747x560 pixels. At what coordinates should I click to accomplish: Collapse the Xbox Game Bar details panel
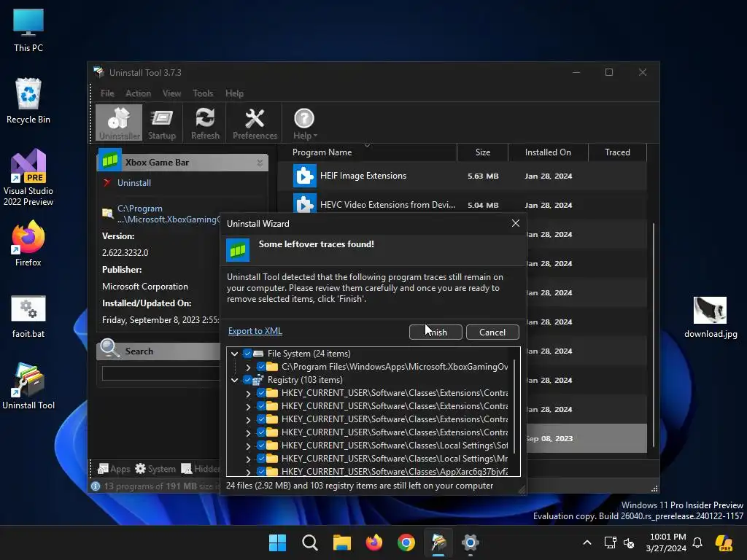pyautogui.click(x=260, y=163)
